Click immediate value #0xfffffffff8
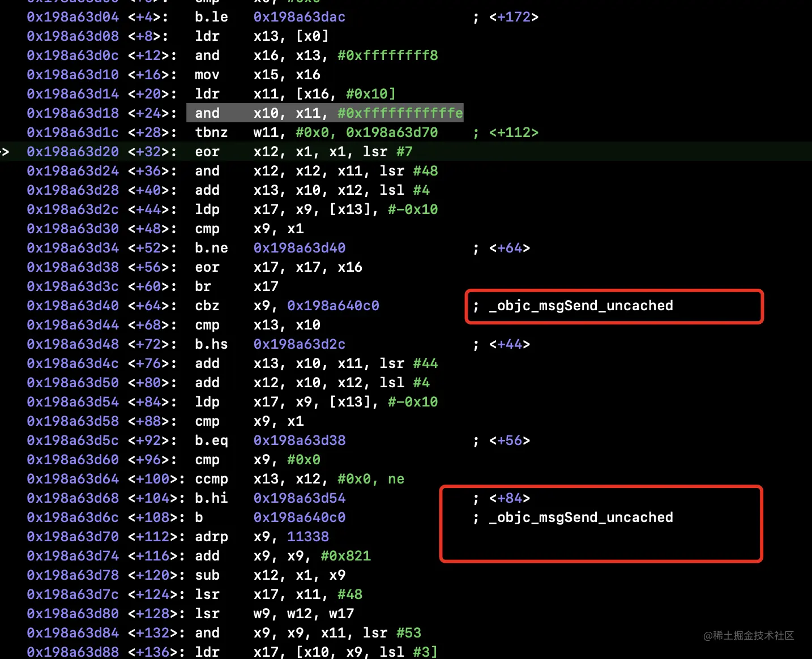 coord(387,55)
